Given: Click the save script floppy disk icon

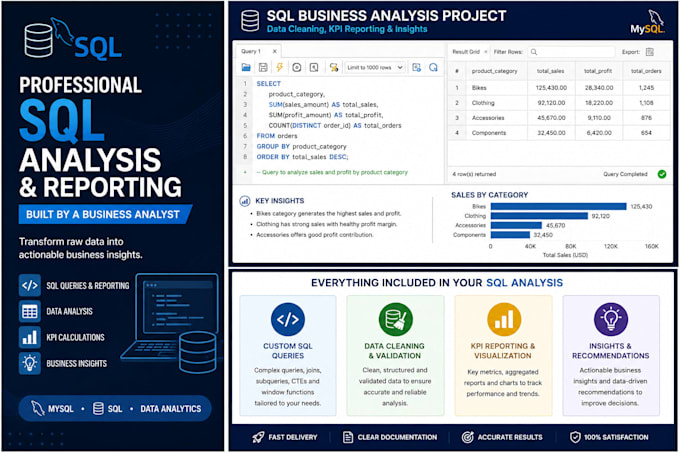Looking at the screenshot, I should 263,67.
